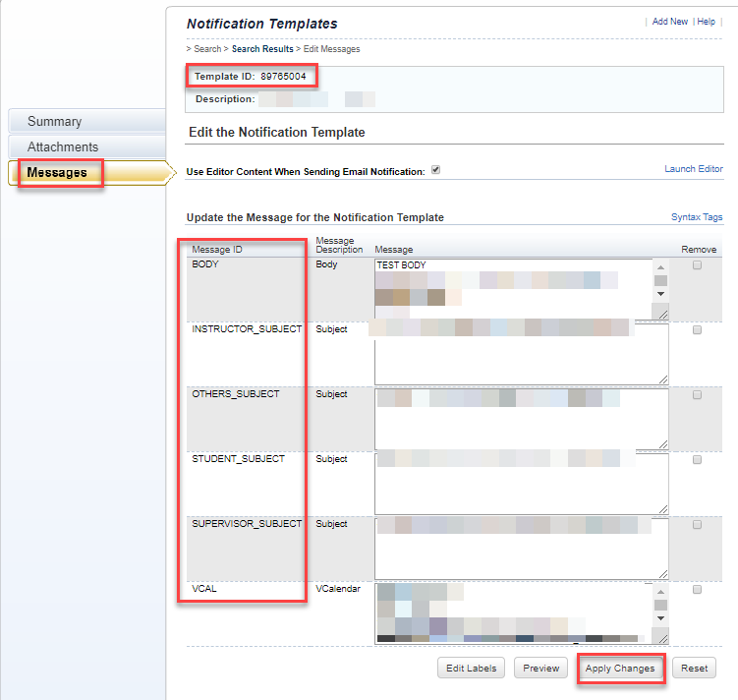
Task: Toggle Use Editor Content When Sending Email checkbox
Action: tap(436, 170)
